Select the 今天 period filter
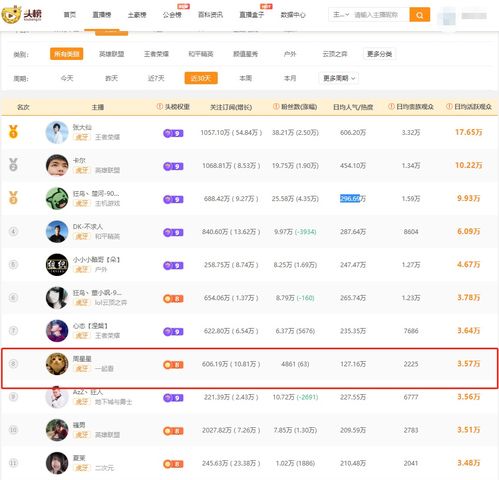This screenshot has width=499, height=480. pos(67,78)
